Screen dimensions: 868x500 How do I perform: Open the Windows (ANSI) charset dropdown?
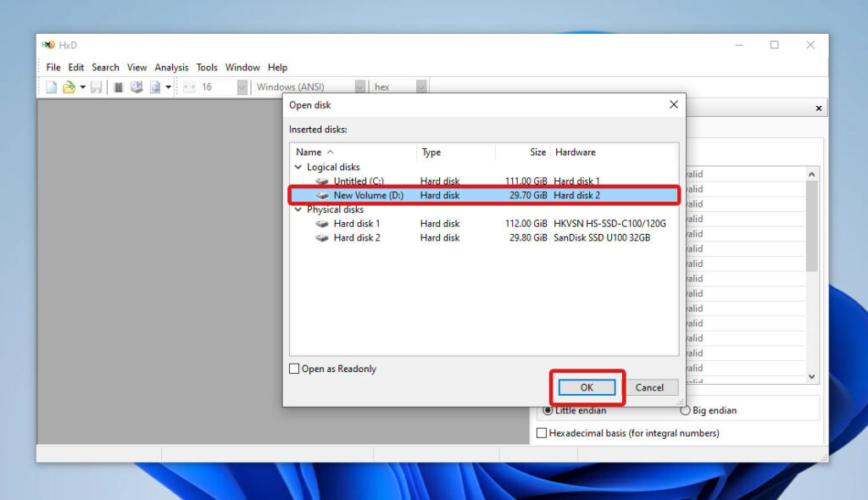point(359,87)
